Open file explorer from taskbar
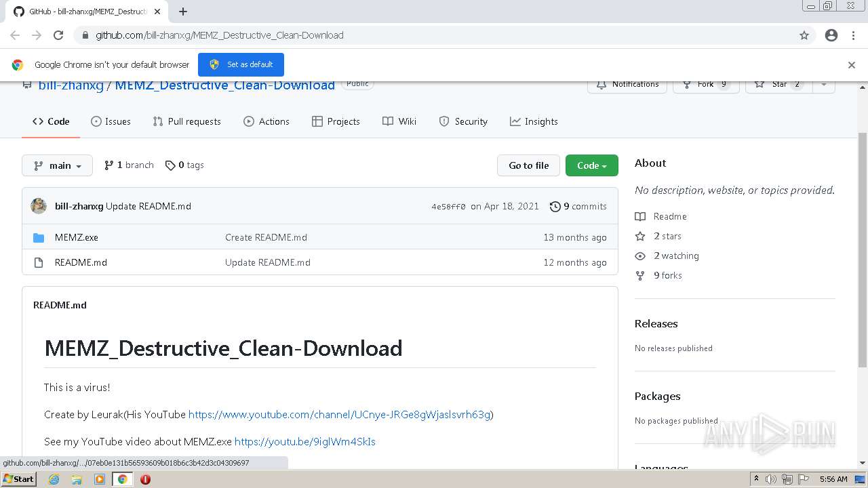The width and height of the screenshot is (868, 488). click(77, 479)
